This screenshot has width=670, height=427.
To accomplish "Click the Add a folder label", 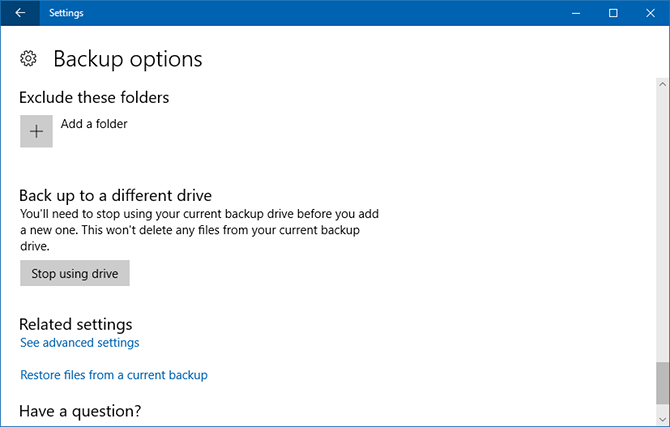I will (x=94, y=124).
